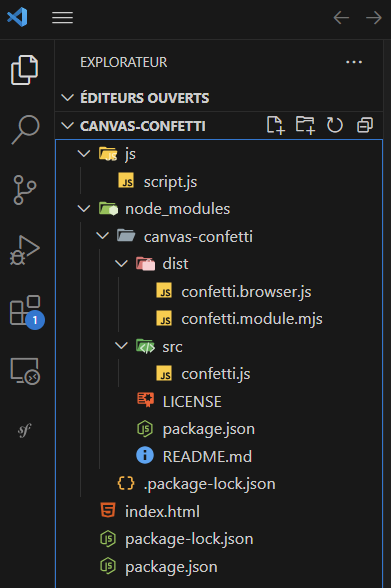The image size is (391, 588).
Task: Open Run and Debug view
Action: pyautogui.click(x=25, y=250)
